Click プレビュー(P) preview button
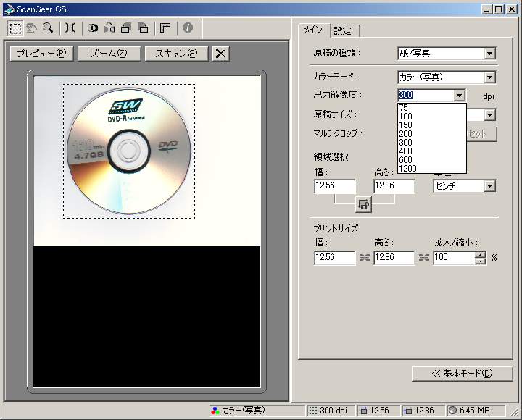Image resolution: width=522 pixels, height=420 pixels. pyautogui.click(x=41, y=54)
